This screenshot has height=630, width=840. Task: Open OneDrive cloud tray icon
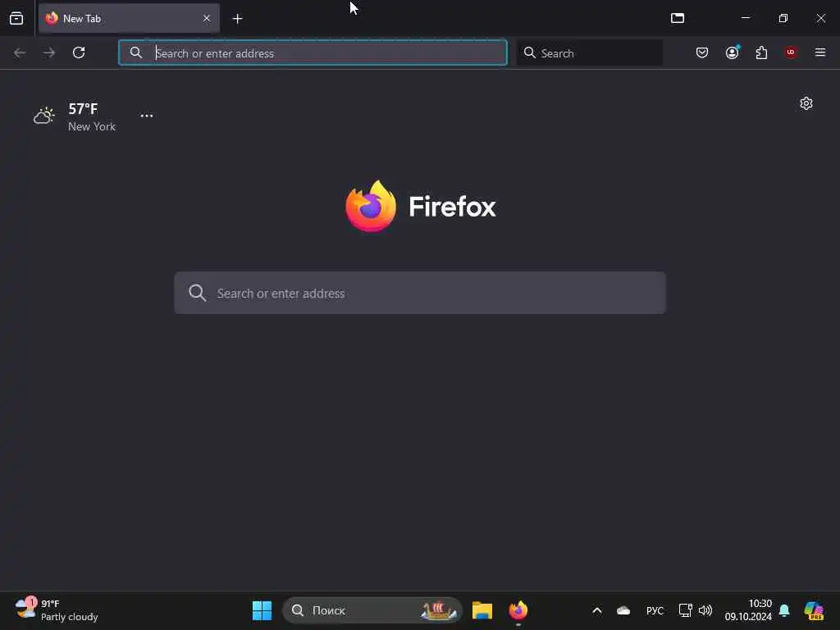coord(623,610)
